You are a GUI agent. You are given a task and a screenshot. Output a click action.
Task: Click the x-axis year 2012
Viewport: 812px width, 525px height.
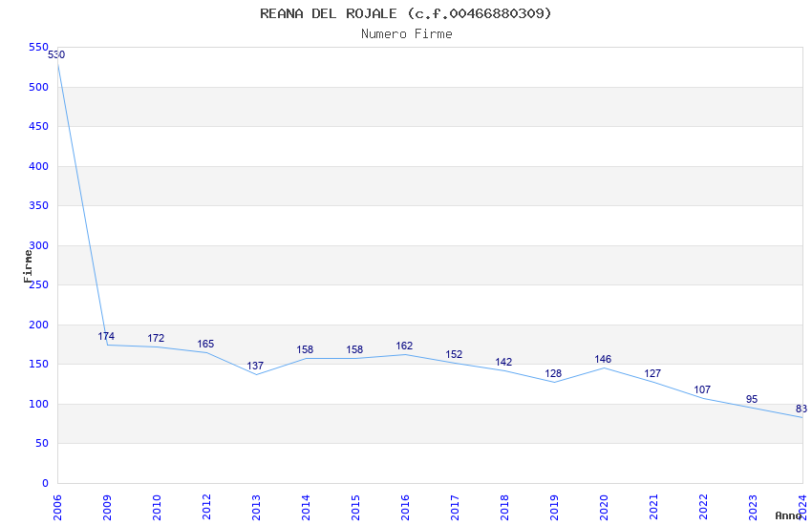point(206,508)
